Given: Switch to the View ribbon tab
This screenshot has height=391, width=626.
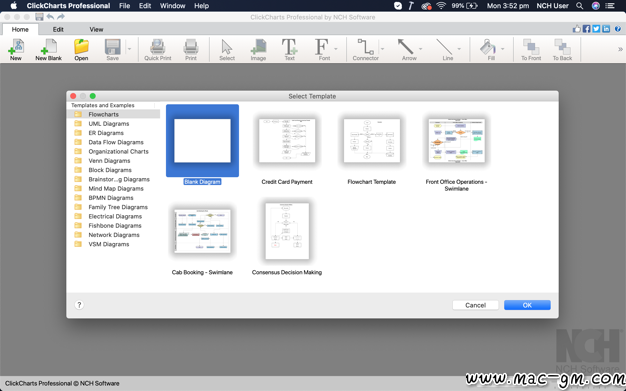Looking at the screenshot, I should (x=96, y=29).
